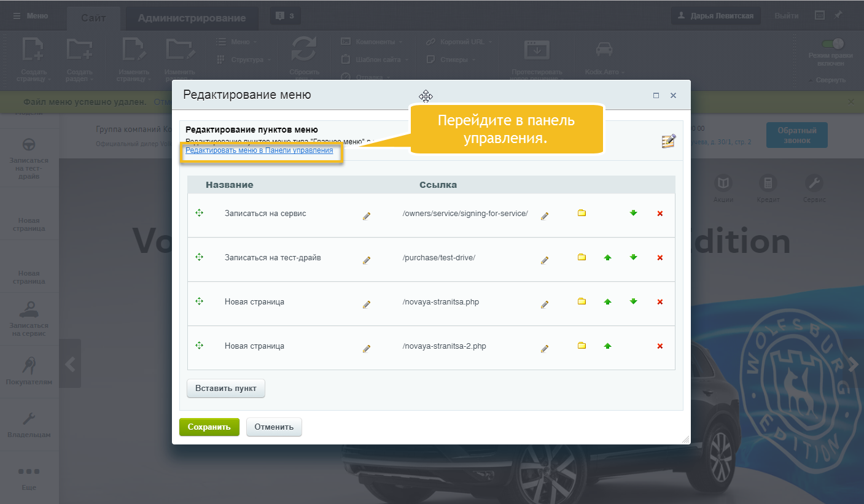The image size is (864, 504).
Task: Click move handle for Записаться на сервис row
Action: tap(199, 213)
